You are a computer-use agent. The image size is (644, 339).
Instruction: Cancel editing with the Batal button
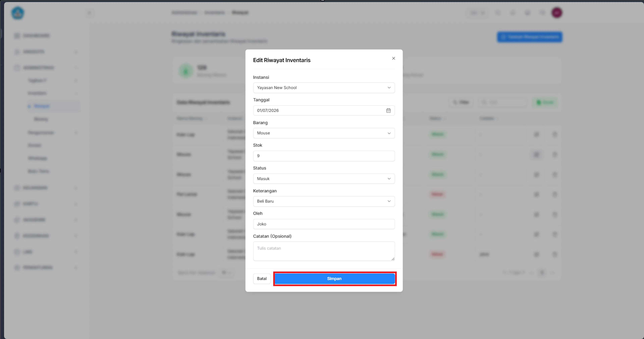point(262,279)
